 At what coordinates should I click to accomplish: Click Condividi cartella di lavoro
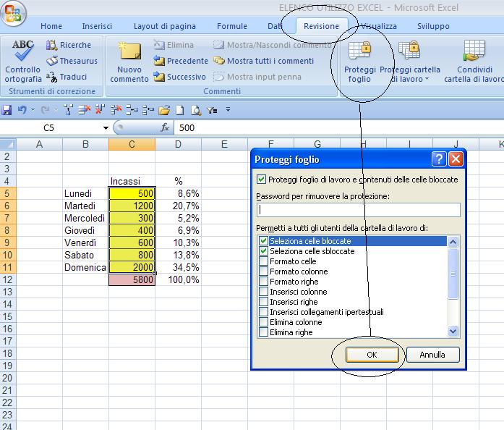pos(474,62)
